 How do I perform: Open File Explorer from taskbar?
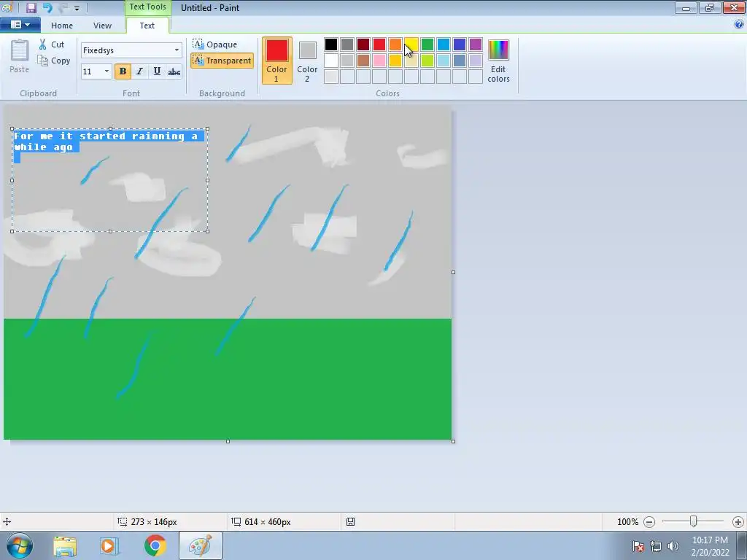[65, 546]
